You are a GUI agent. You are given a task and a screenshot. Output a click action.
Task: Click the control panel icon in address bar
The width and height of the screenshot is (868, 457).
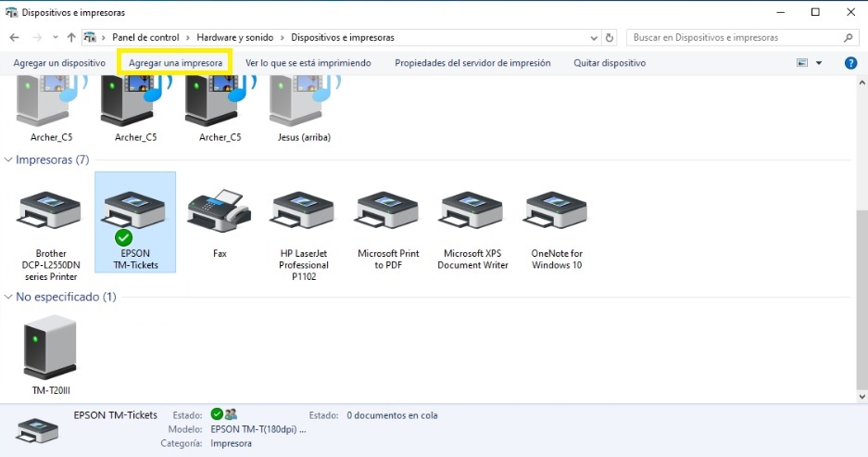(x=90, y=38)
